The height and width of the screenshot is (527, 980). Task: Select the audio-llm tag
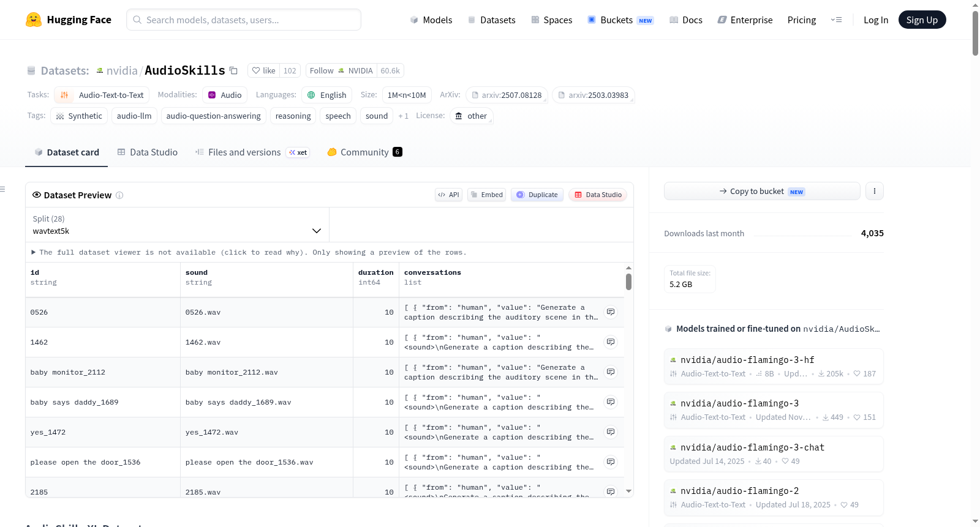[134, 116]
